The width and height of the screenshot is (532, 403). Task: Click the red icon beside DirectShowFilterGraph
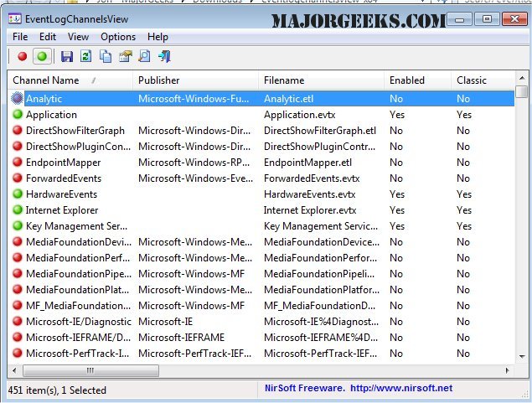click(18, 130)
